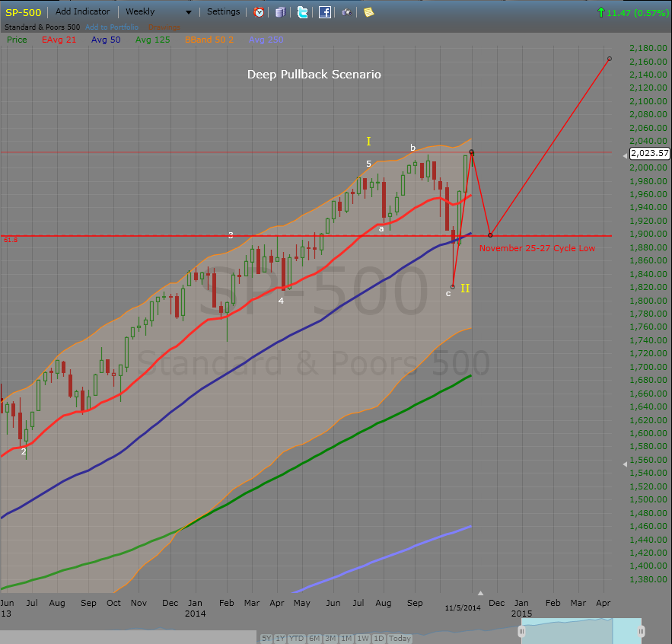
Task: Open the Settings menu
Action: [x=223, y=11]
